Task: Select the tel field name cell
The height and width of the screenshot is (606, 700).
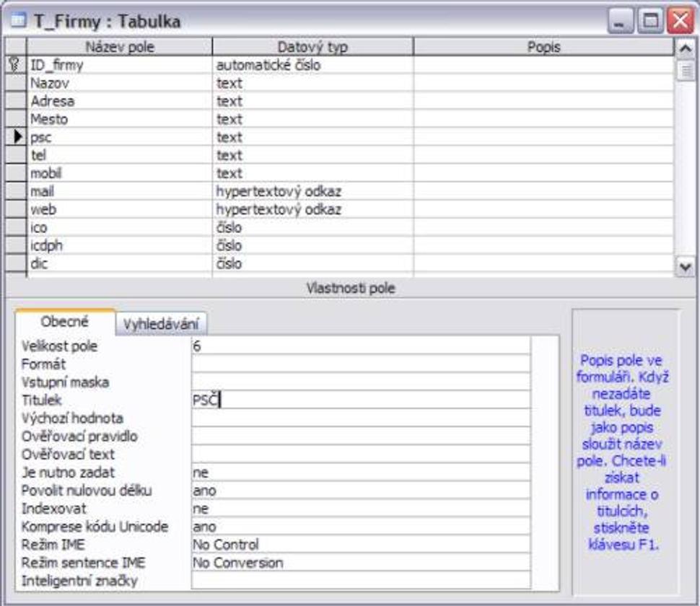Action: pos(120,155)
